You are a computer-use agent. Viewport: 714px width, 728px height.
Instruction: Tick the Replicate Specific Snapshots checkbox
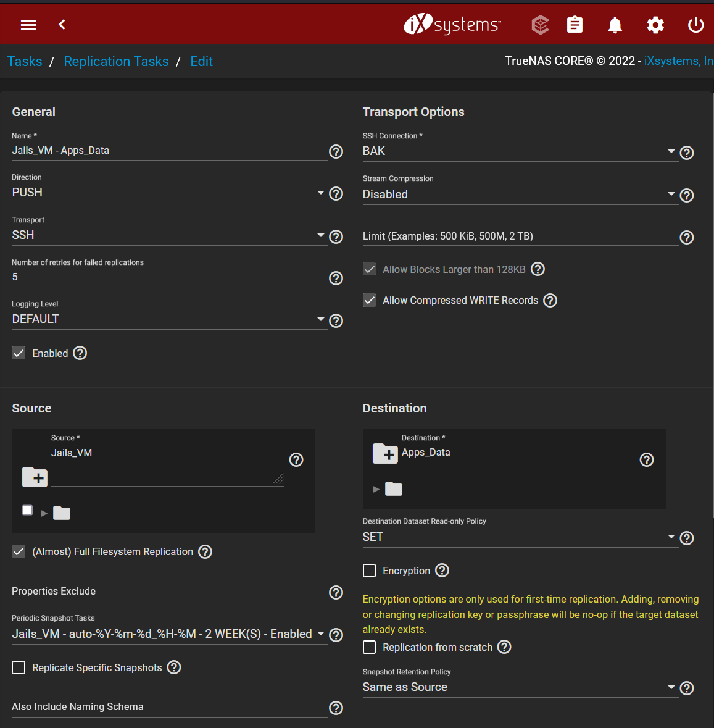19,667
